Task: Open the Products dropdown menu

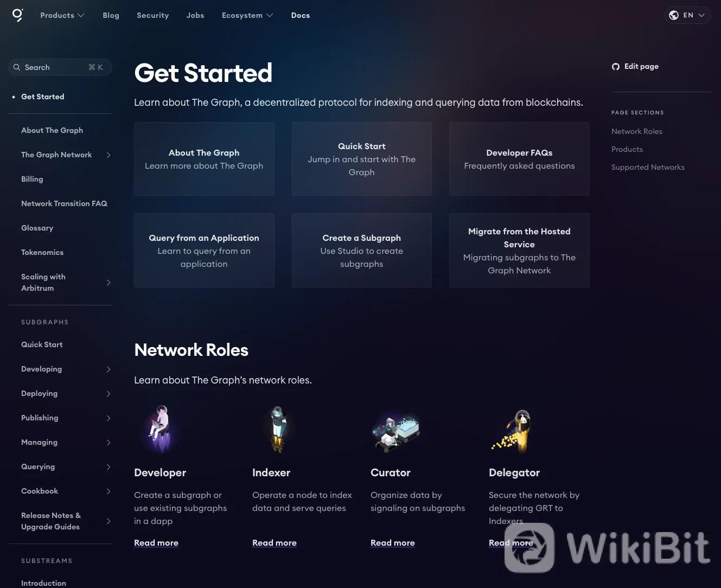Action: (x=62, y=15)
